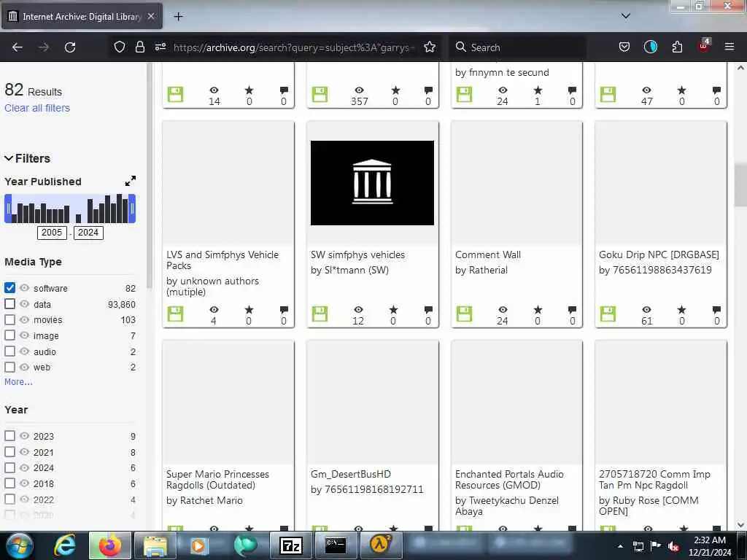The image size is (747, 560).
Task: Open SW simfphys vehicles item
Action: [357, 254]
